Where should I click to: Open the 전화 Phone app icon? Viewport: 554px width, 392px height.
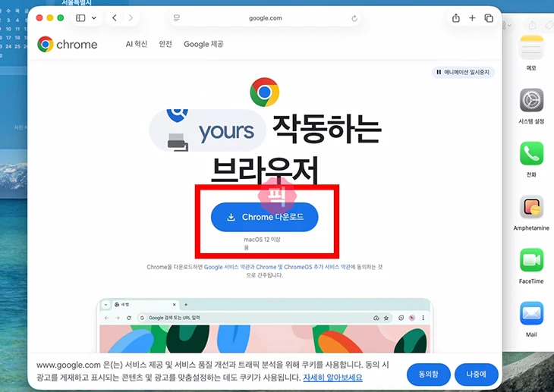[x=531, y=153]
